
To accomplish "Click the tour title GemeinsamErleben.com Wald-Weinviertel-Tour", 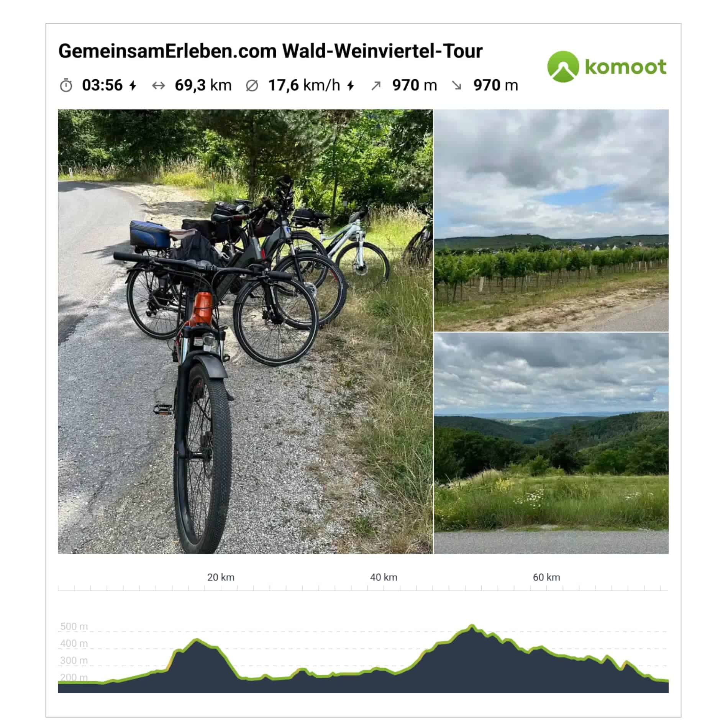I will pyautogui.click(x=270, y=51).
